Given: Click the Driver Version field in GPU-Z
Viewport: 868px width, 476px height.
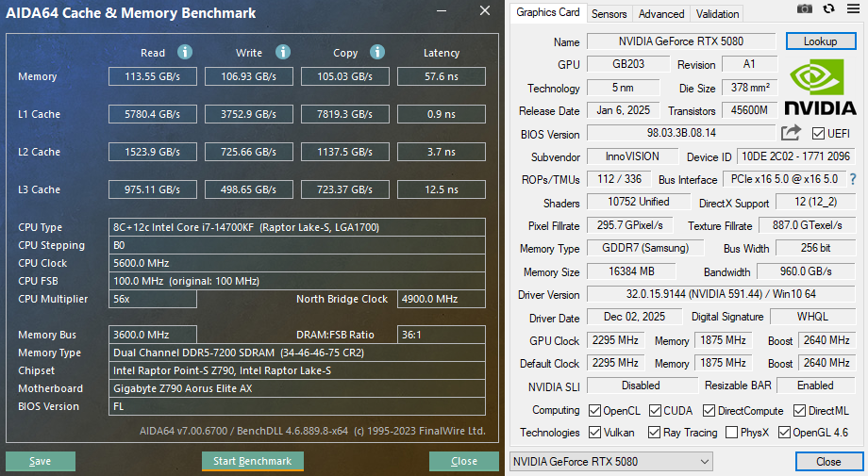Looking at the screenshot, I should (x=722, y=294).
